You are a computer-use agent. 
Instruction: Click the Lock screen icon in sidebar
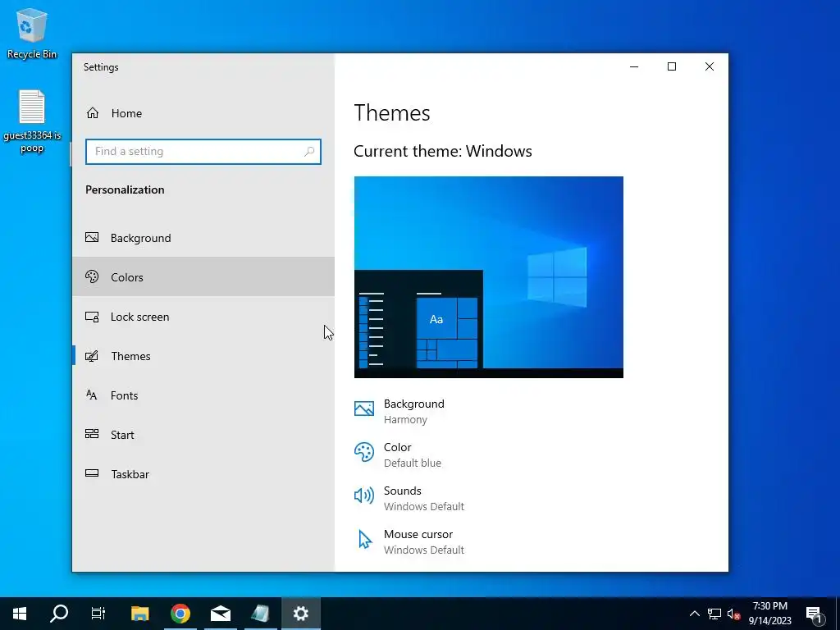click(92, 317)
